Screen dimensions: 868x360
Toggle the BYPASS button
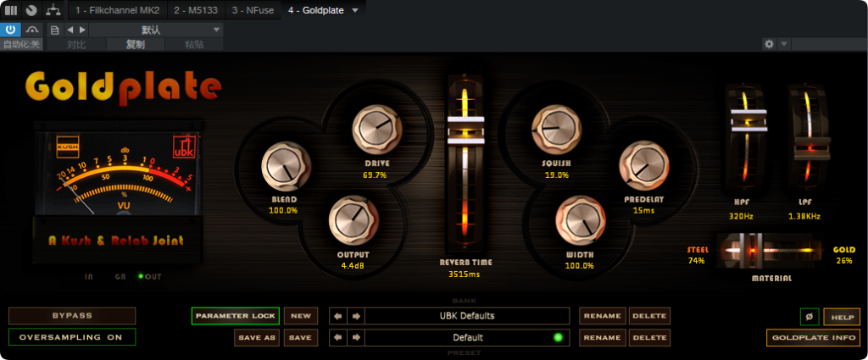pos(72,316)
